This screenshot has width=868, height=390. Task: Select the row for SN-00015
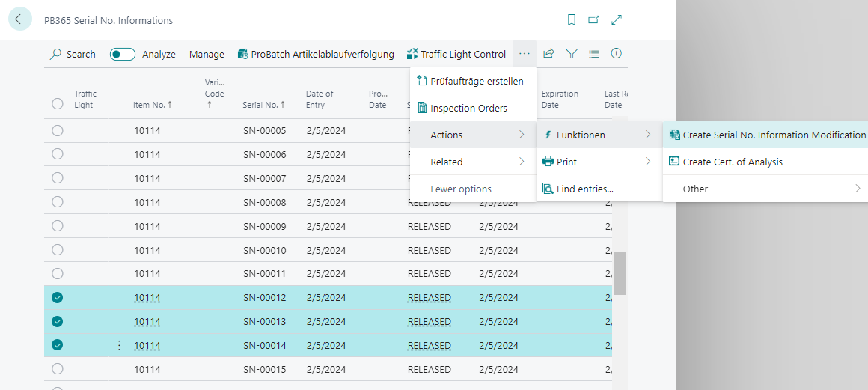[x=57, y=369]
